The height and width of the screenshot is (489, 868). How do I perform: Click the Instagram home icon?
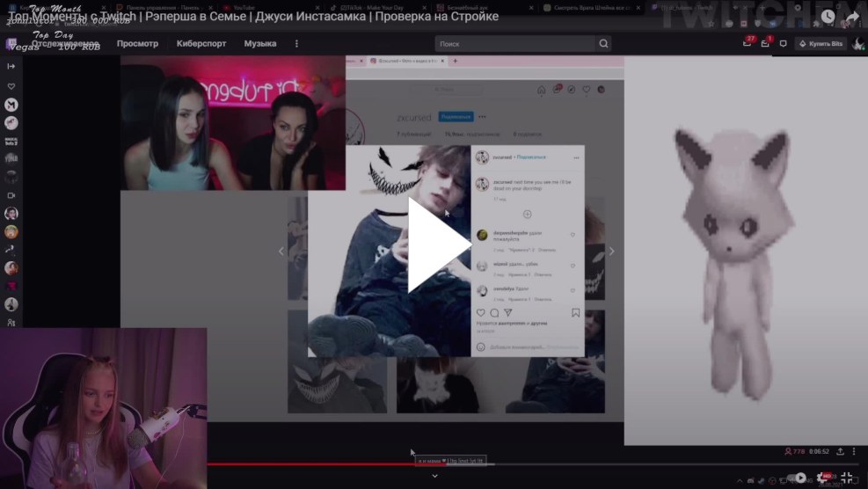[542, 90]
